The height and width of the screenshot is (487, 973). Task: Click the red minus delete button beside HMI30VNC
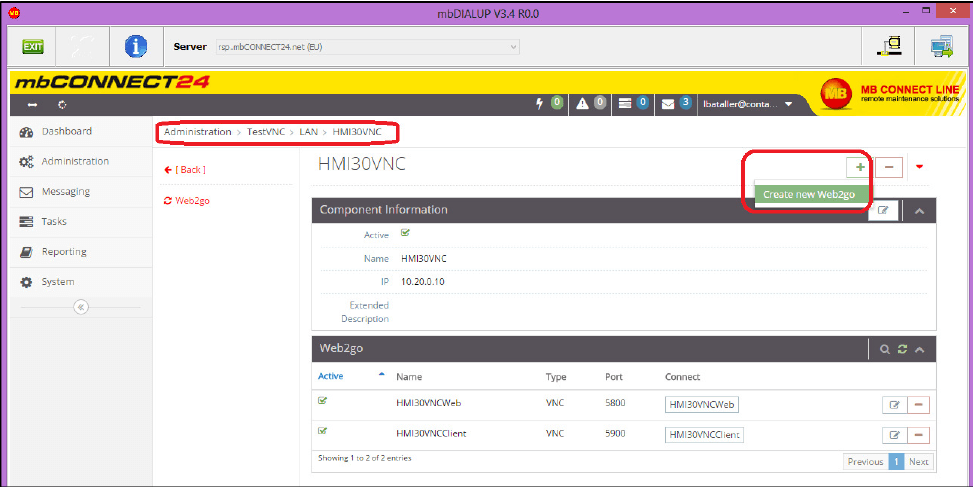coord(889,167)
